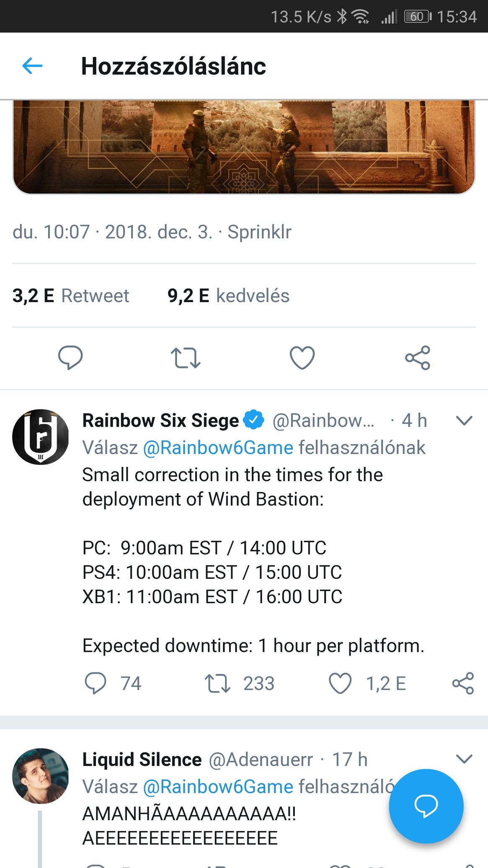Tap the blue back arrow
488x868 pixels.
tap(32, 66)
